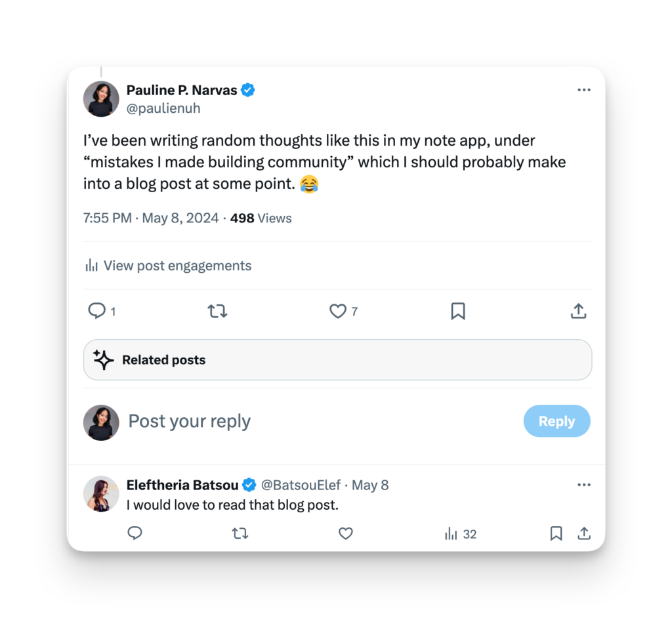Viewport: 672px width, 618px height.
Task: Like Pauline's post showing 7 likes
Action: [x=337, y=311]
